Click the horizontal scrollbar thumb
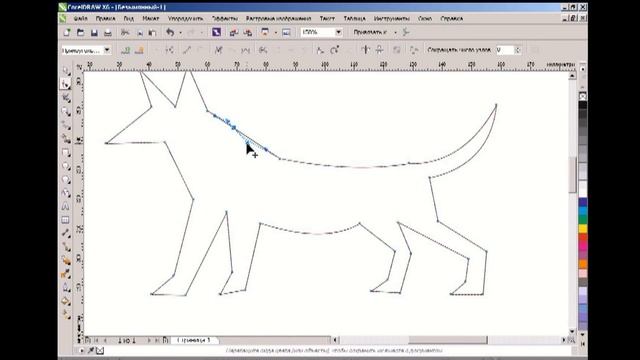This screenshot has height=360, width=640. (448, 340)
